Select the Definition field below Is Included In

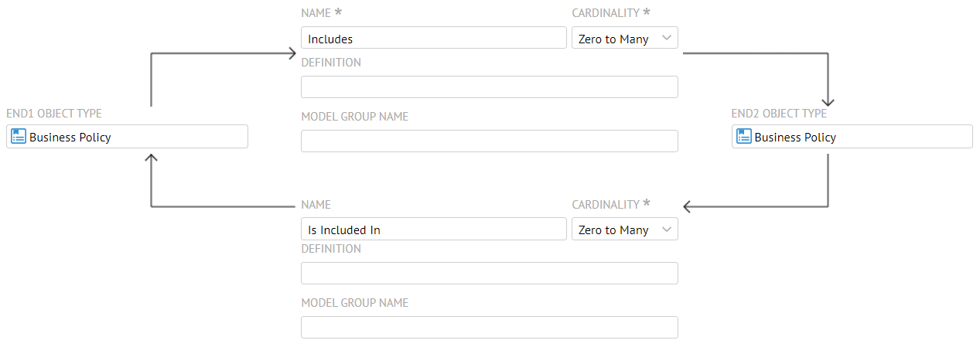(x=489, y=274)
